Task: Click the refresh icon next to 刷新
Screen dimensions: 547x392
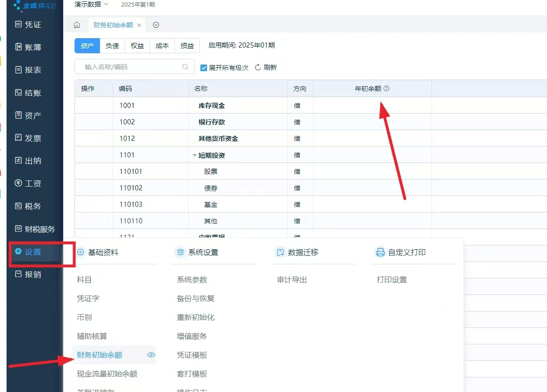Action: pos(258,67)
